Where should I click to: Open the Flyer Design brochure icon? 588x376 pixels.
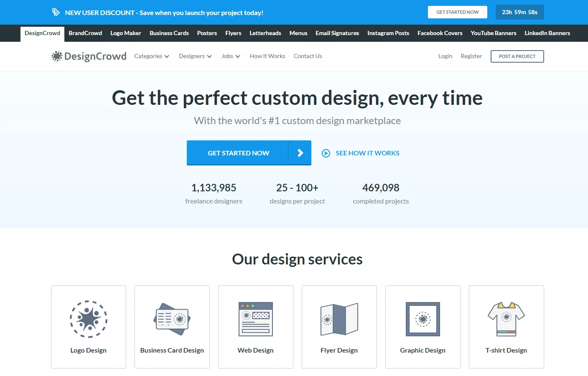pos(339,319)
